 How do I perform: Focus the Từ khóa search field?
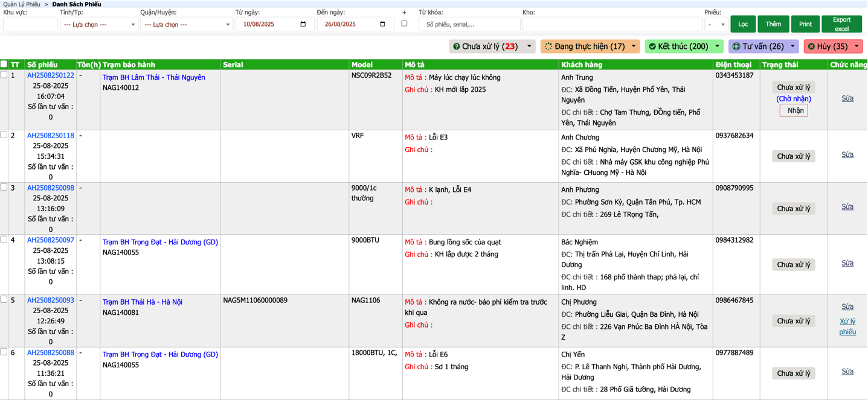coord(469,25)
